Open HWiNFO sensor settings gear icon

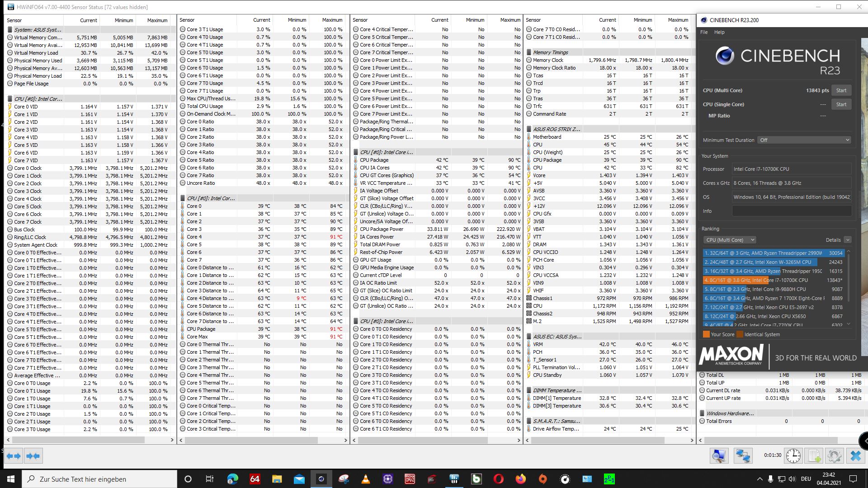(835, 456)
